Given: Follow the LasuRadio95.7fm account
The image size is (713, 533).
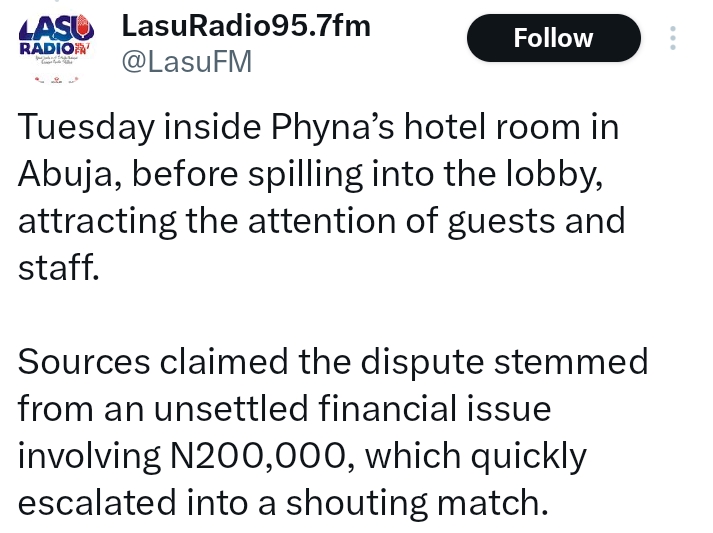Looking at the screenshot, I should tap(553, 38).
